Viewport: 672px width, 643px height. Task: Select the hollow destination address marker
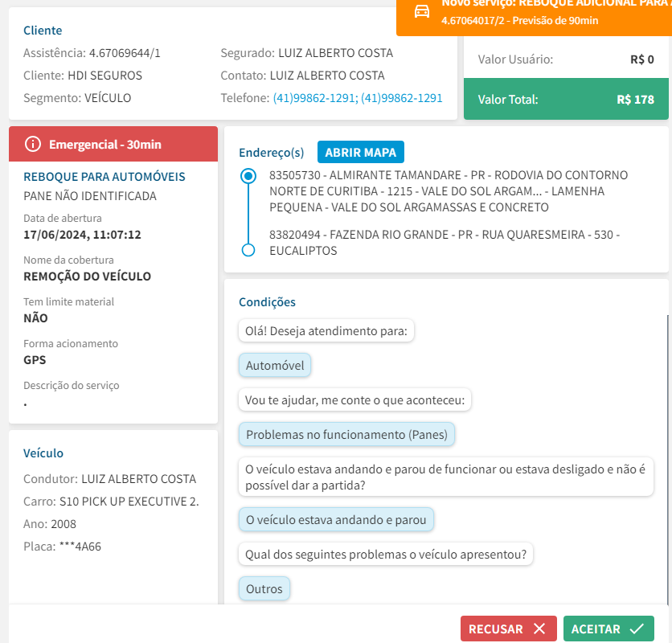click(x=248, y=250)
